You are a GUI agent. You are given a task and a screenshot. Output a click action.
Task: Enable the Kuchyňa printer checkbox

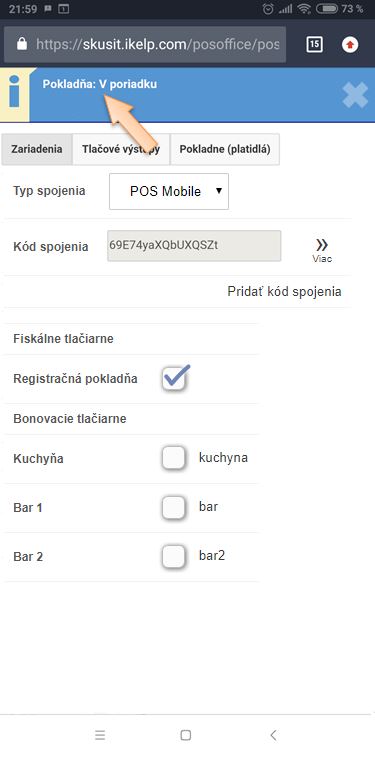[174, 458]
